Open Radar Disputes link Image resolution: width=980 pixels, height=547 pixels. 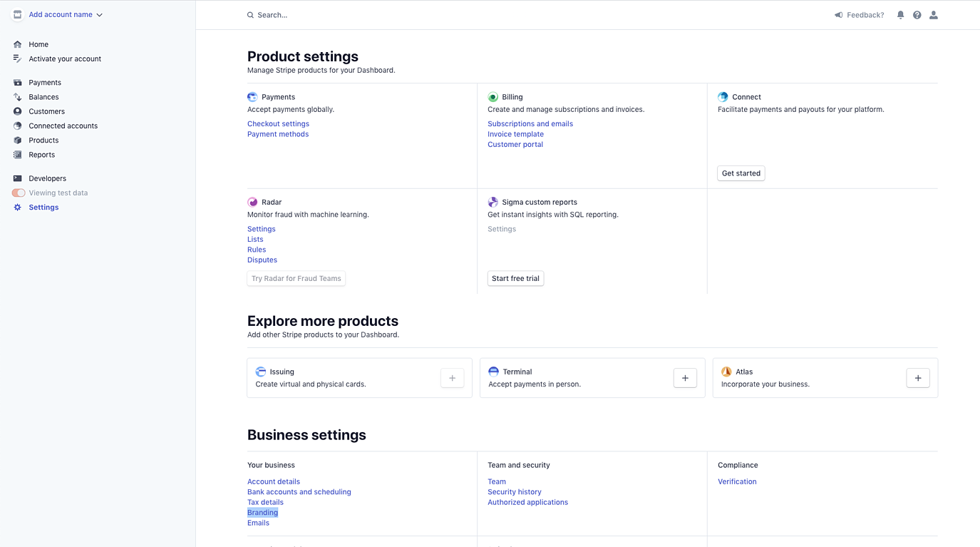(x=262, y=260)
